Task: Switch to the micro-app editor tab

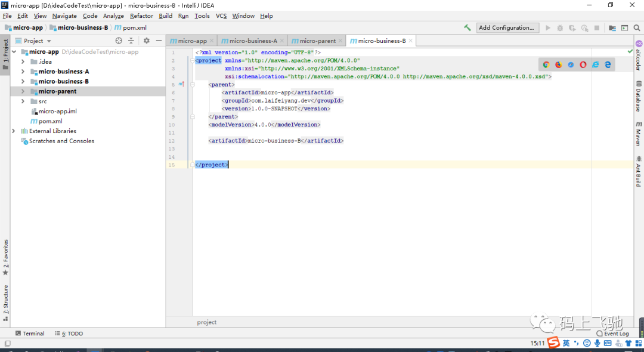Action: [x=192, y=41]
